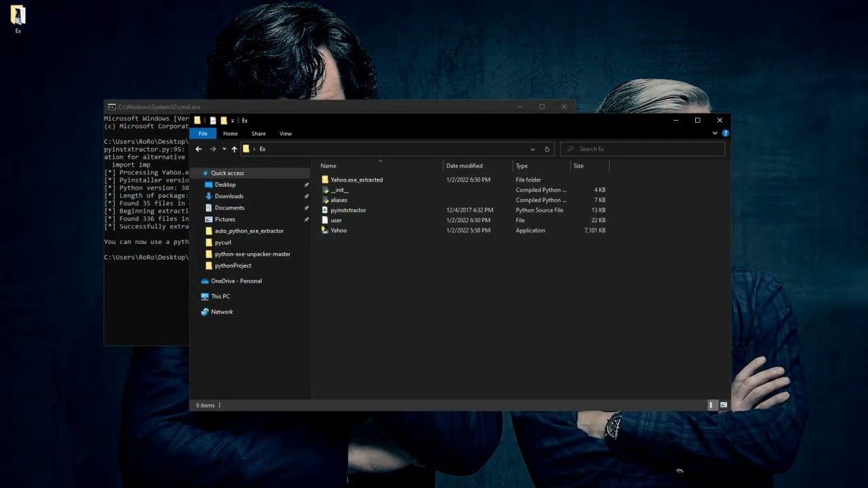Open Documents in the navigation pane
Viewport: 868px width, 488px height.
229,207
